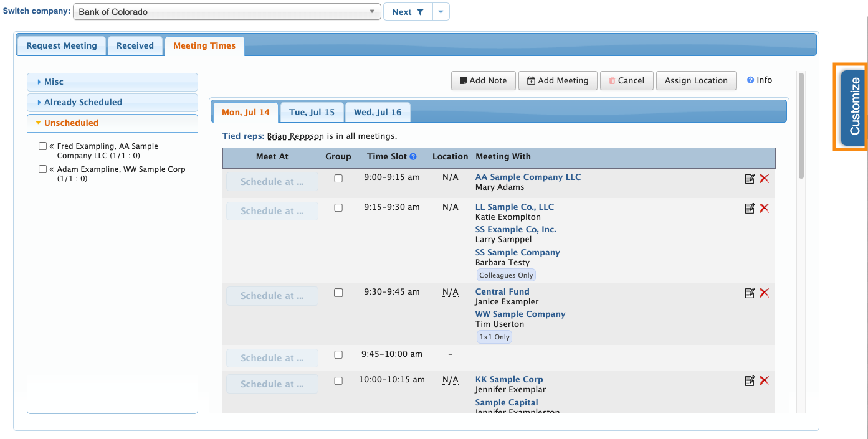Expand the Misc section

[x=112, y=82]
